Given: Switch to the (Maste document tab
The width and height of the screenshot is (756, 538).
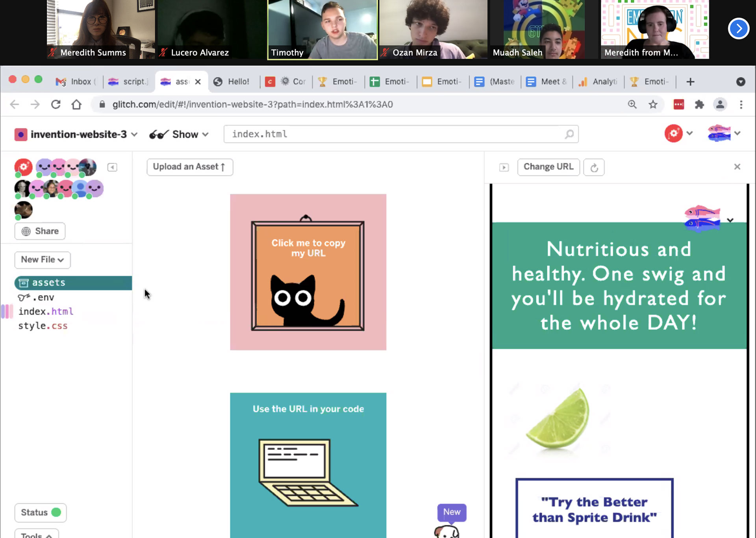Looking at the screenshot, I should pyautogui.click(x=495, y=81).
